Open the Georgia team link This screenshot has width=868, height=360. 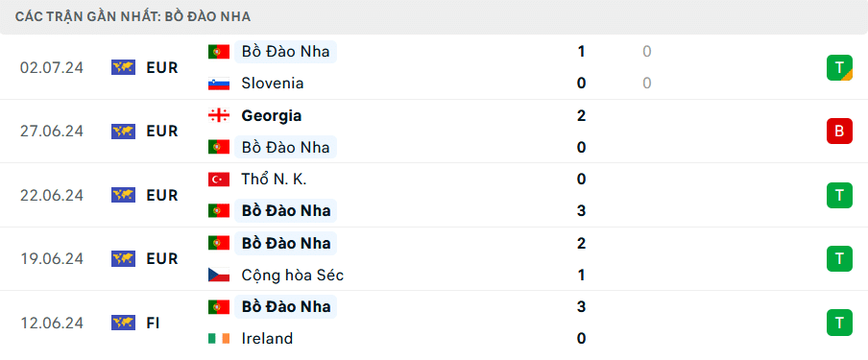(x=271, y=116)
